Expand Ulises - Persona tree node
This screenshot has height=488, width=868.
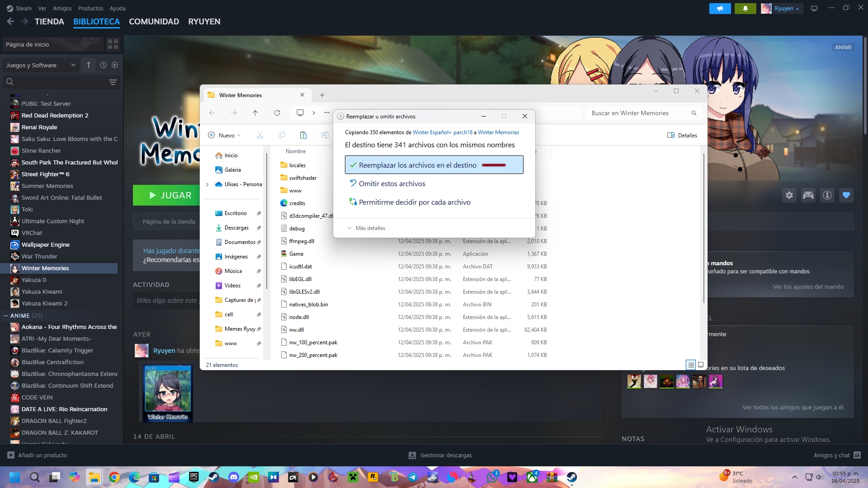click(x=208, y=184)
